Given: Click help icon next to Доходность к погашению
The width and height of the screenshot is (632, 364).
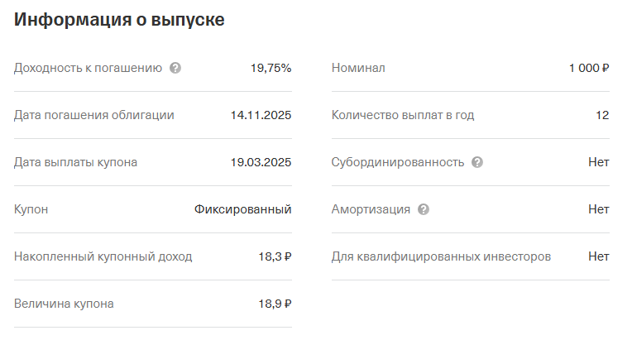Looking at the screenshot, I should [x=175, y=68].
